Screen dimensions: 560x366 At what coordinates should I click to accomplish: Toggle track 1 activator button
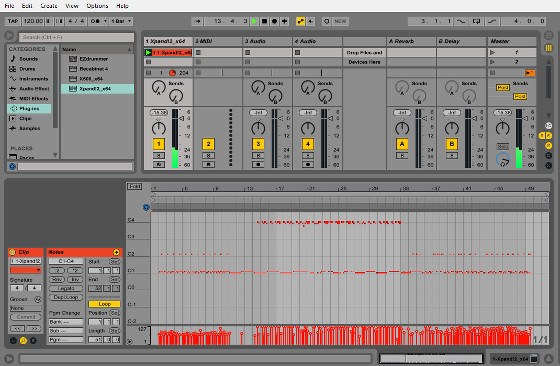click(159, 144)
